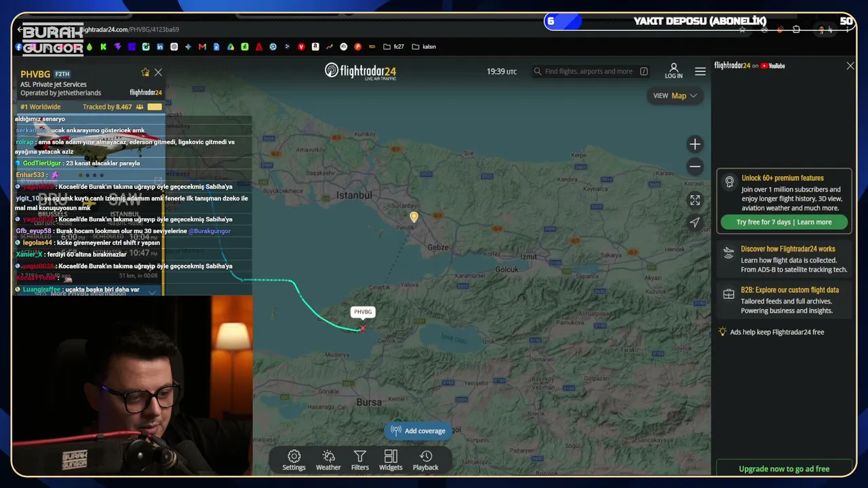Open the Gmail bookmark
This screenshot has width=868, height=488.
point(202,47)
